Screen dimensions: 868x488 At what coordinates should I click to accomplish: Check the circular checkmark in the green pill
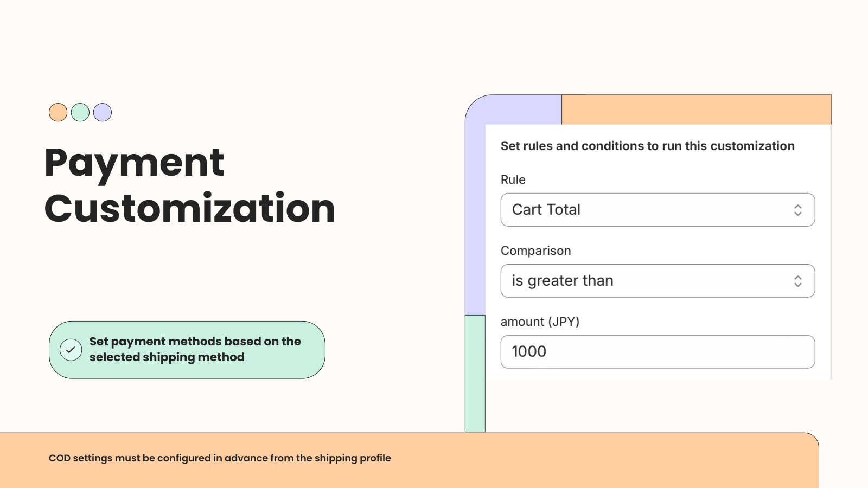[71, 350]
